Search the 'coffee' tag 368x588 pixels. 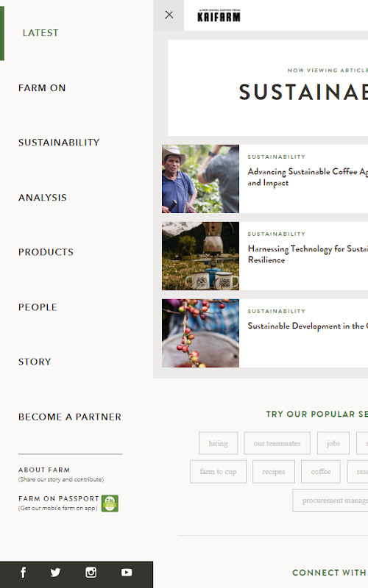pyautogui.click(x=321, y=472)
